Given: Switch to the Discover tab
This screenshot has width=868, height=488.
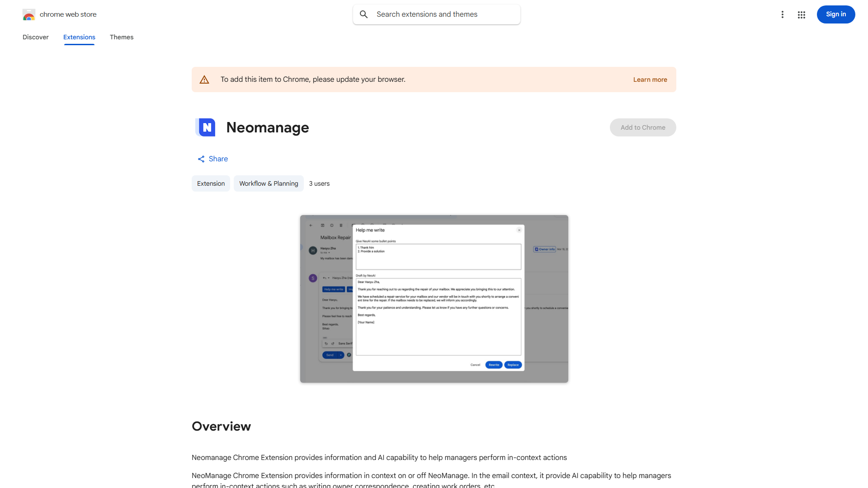Looking at the screenshot, I should pos(35,37).
